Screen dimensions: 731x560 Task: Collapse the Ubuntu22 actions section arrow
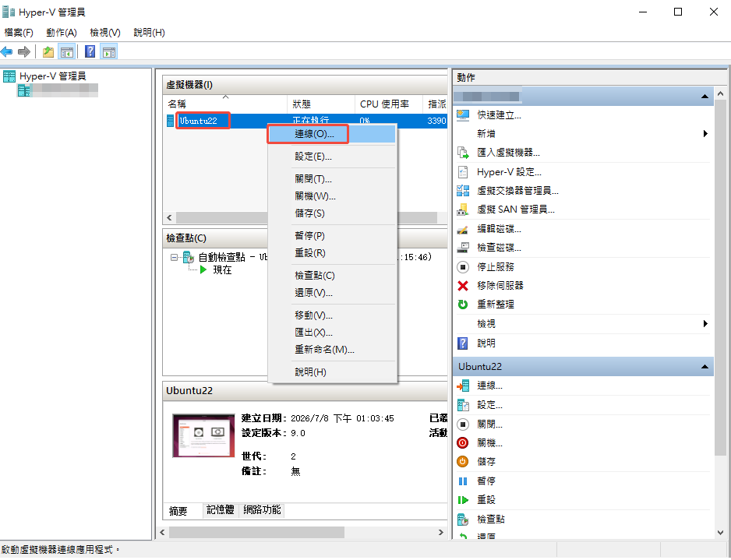(x=705, y=367)
